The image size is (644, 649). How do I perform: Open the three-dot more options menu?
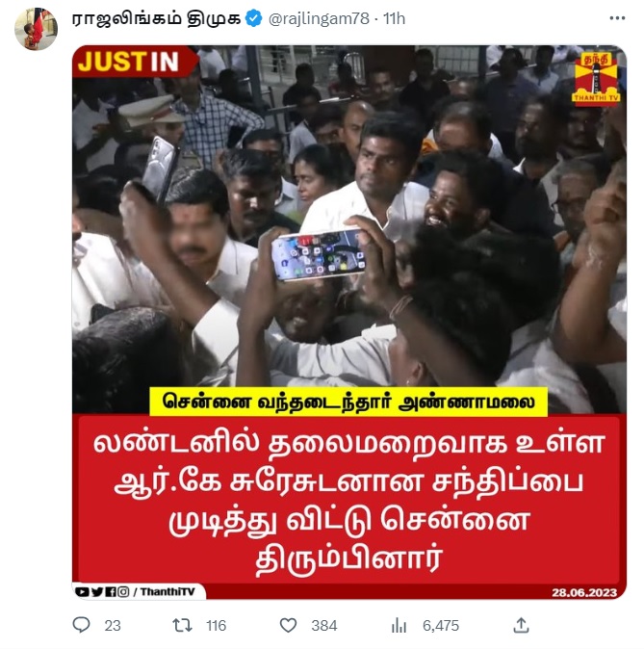click(617, 18)
